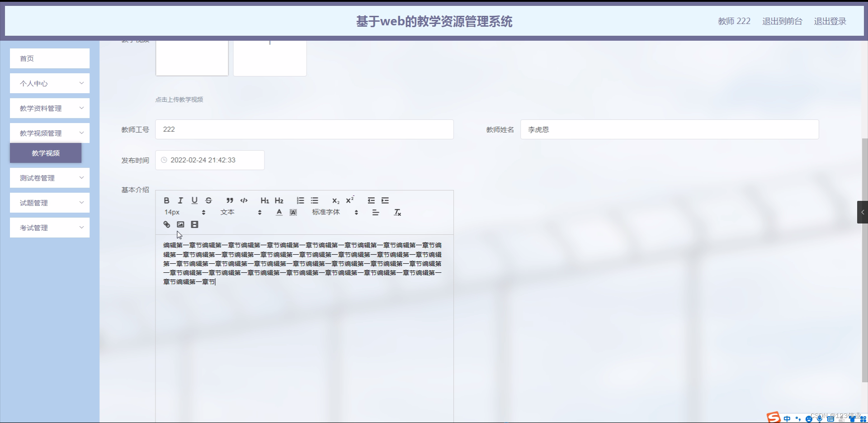Viewport: 868px width, 423px height.
Task: Insert a video in the rich text editor
Action: (x=194, y=224)
